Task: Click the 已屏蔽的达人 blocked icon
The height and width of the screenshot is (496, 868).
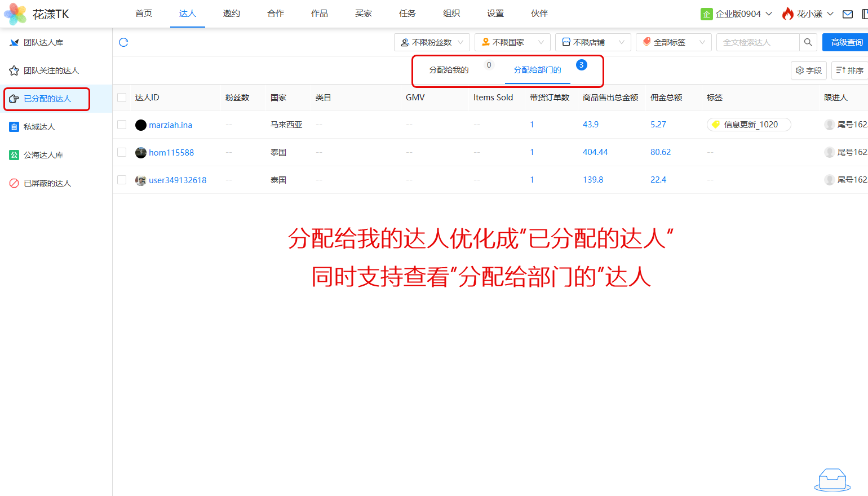Action: [x=14, y=183]
